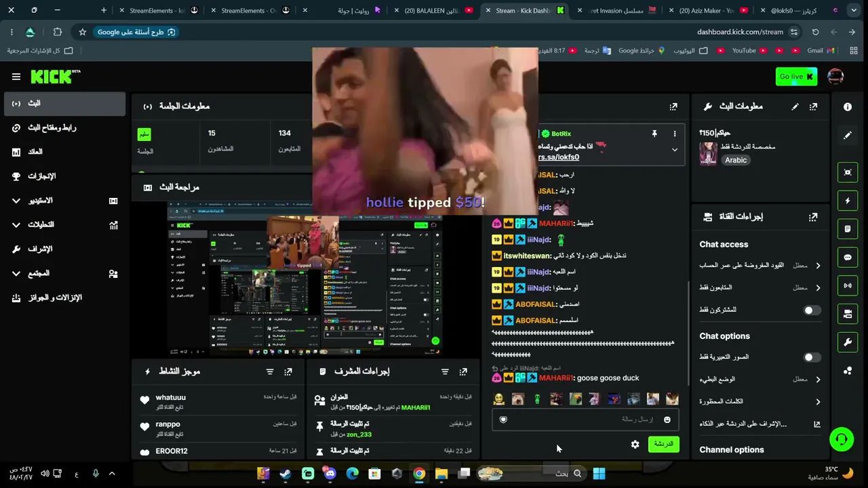
Task: Open the emoji picker in the chat input
Action: point(667,420)
